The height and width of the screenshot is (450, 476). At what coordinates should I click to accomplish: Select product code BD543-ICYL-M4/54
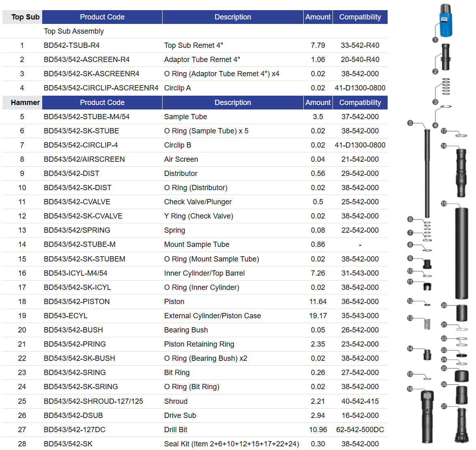tap(75, 273)
